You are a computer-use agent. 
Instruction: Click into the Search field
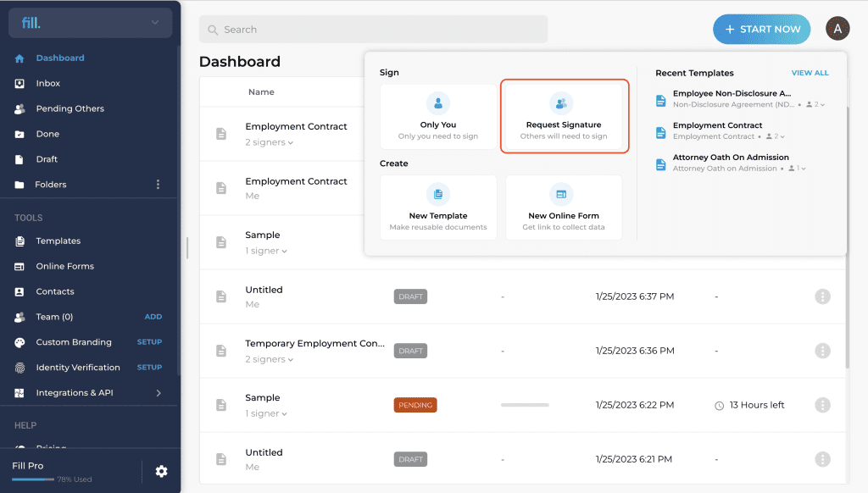coord(373,30)
